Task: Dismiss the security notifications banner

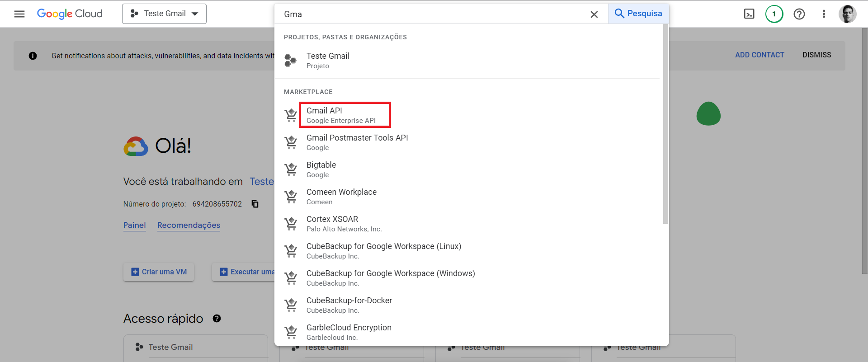Action: click(816, 55)
